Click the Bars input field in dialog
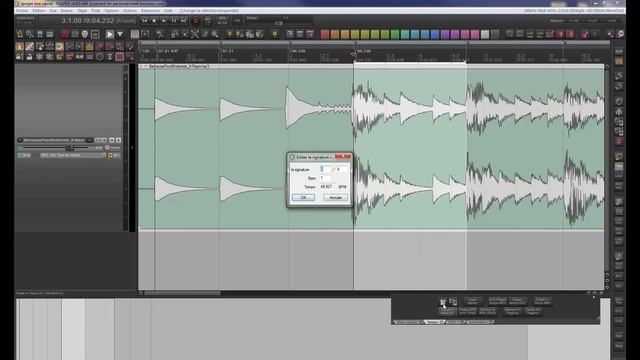Viewport: 640px width, 360px height. pos(325,178)
